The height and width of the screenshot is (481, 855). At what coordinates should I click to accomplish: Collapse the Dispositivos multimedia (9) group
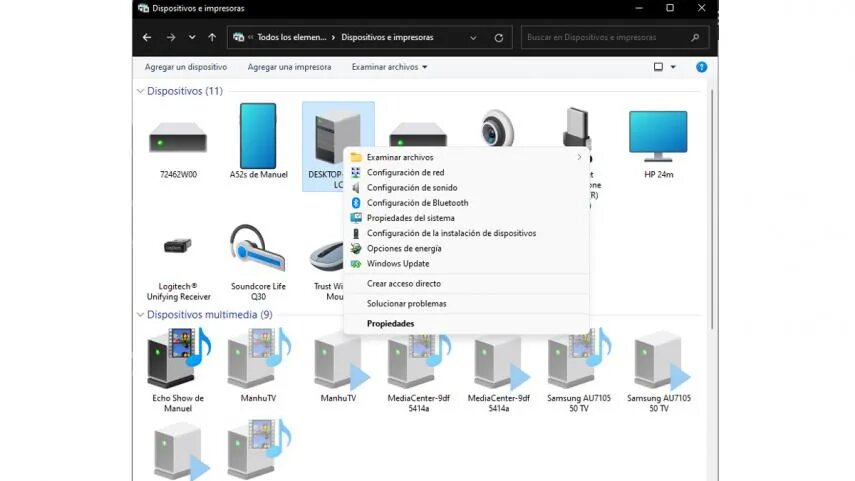[140, 315]
